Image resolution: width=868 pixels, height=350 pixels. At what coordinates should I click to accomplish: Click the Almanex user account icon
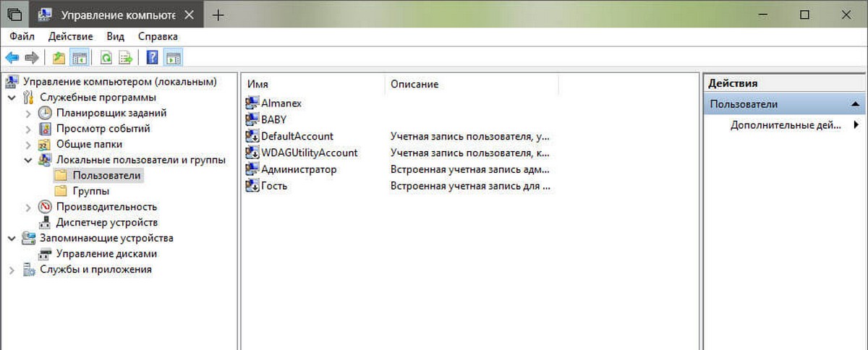point(252,103)
